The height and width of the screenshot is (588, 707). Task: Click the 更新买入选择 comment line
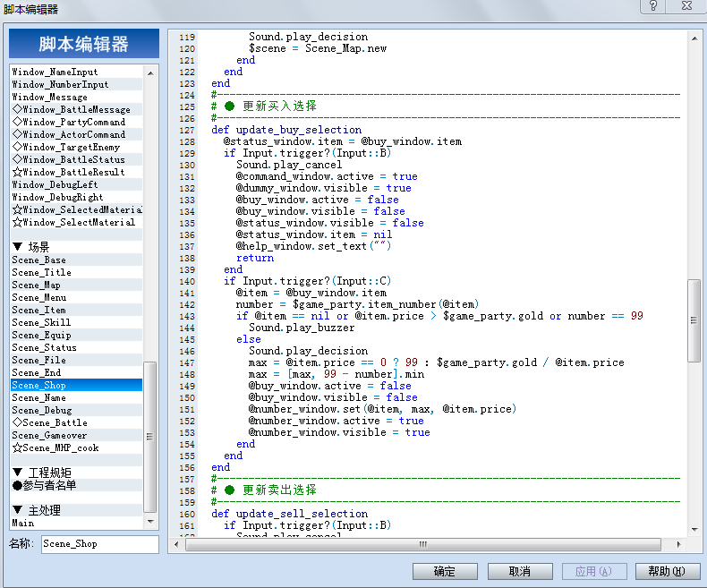(264, 107)
